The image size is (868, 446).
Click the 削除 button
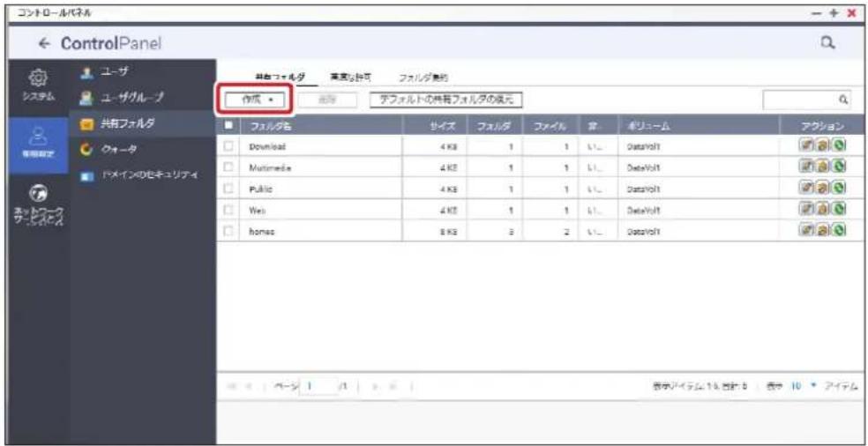[x=327, y=100]
